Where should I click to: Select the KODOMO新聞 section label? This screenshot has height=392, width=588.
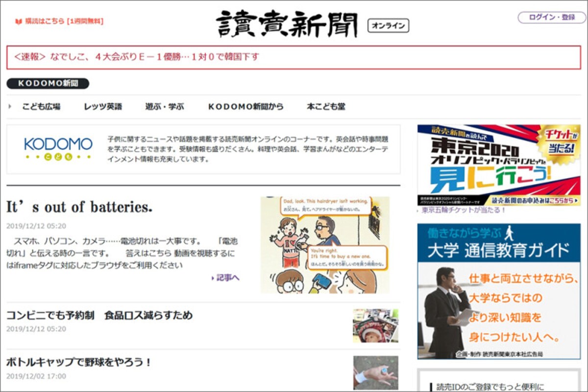(x=48, y=83)
